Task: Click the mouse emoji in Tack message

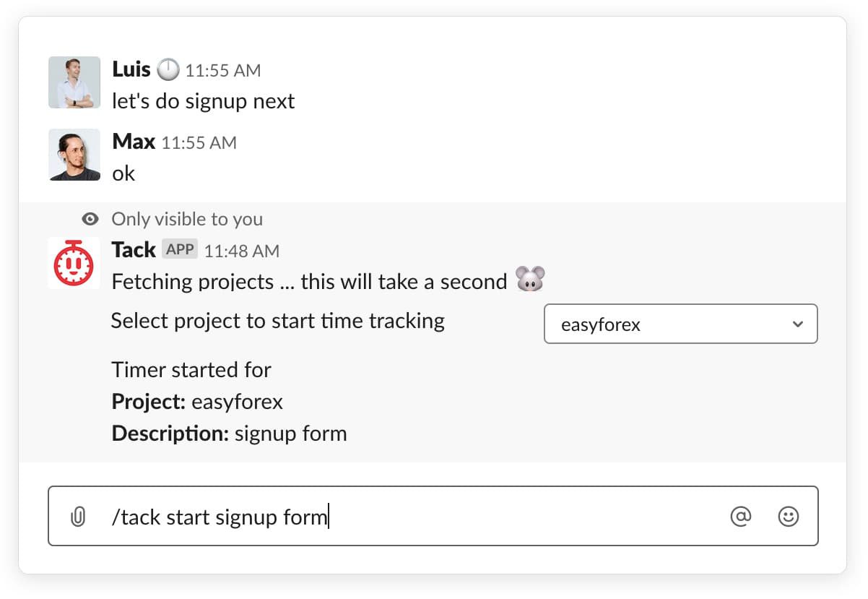Action: point(529,280)
